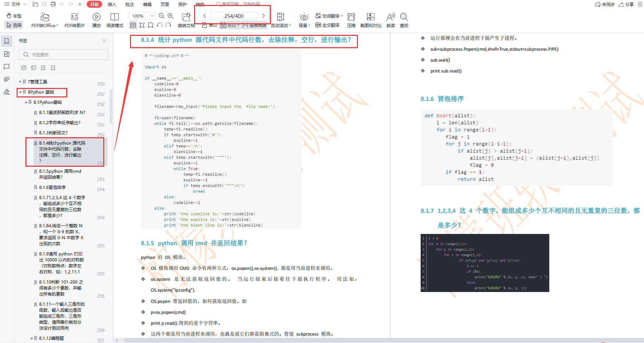Toggle fit width view icon
Screen dimensions: 644x343
(150, 25)
